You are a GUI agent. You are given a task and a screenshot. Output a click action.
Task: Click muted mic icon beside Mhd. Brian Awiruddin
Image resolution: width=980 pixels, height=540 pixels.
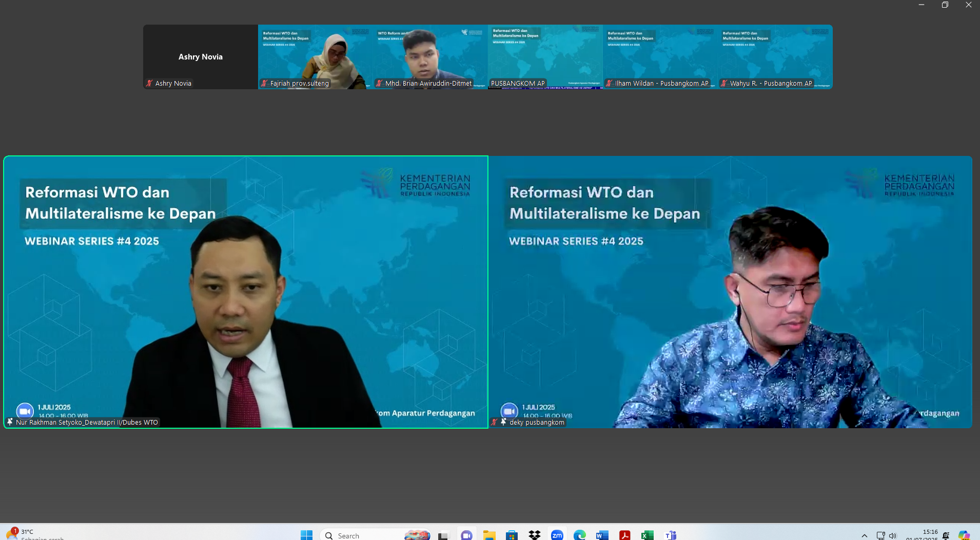pos(380,83)
